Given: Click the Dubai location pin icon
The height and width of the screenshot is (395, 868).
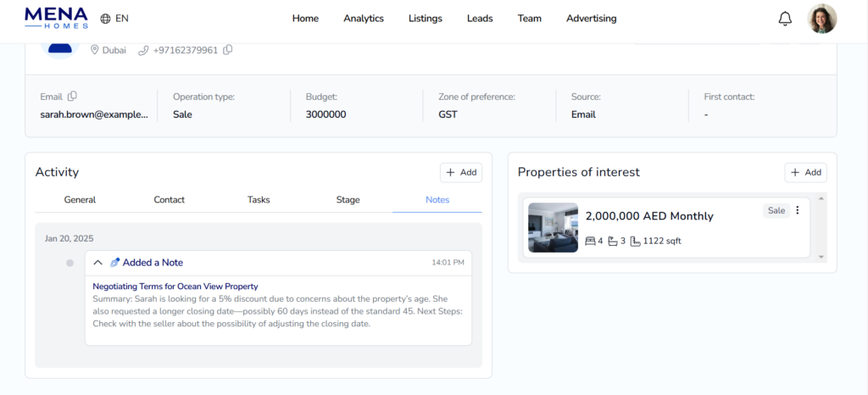Looking at the screenshot, I should click(x=94, y=50).
